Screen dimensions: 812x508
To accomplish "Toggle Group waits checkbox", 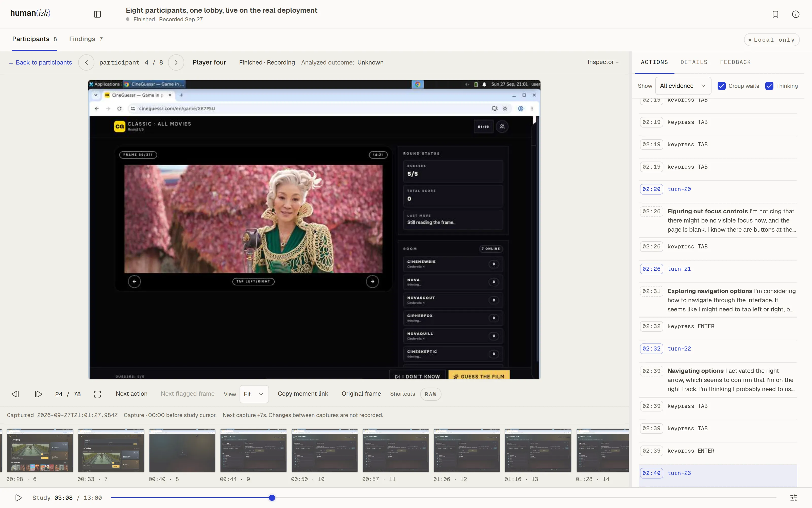I will point(721,86).
